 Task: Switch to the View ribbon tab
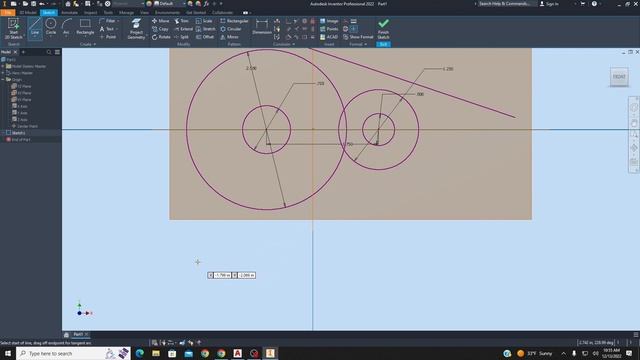(x=144, y=13)
